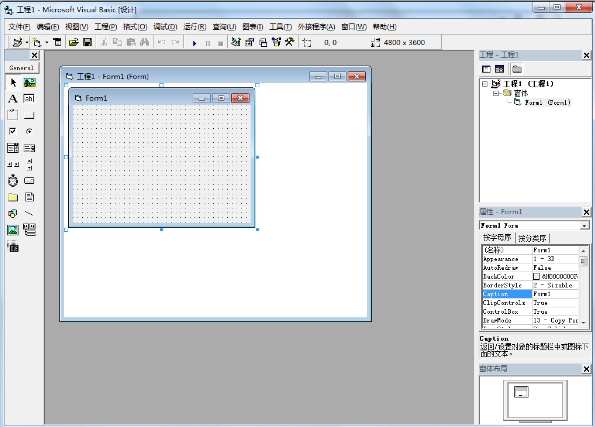Close the 窗体布局 form layout panel
Screen dimensions: 595x427
(586, 369)
